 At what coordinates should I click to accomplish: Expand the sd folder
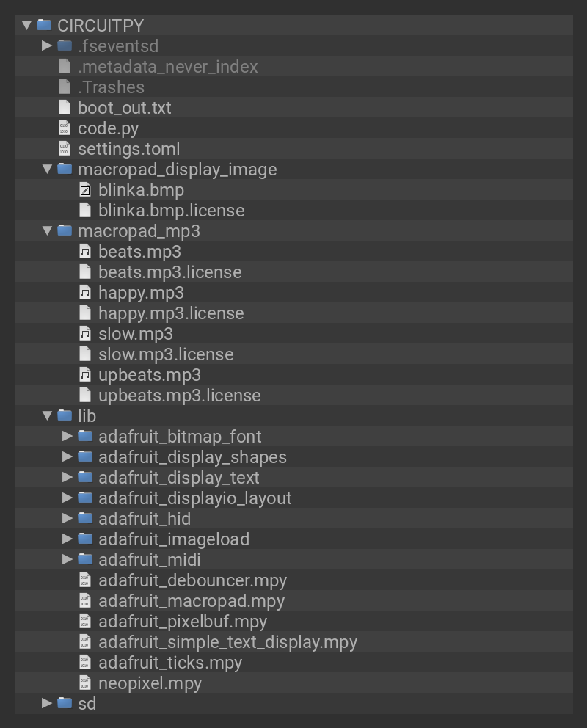[x=47, y=703]
